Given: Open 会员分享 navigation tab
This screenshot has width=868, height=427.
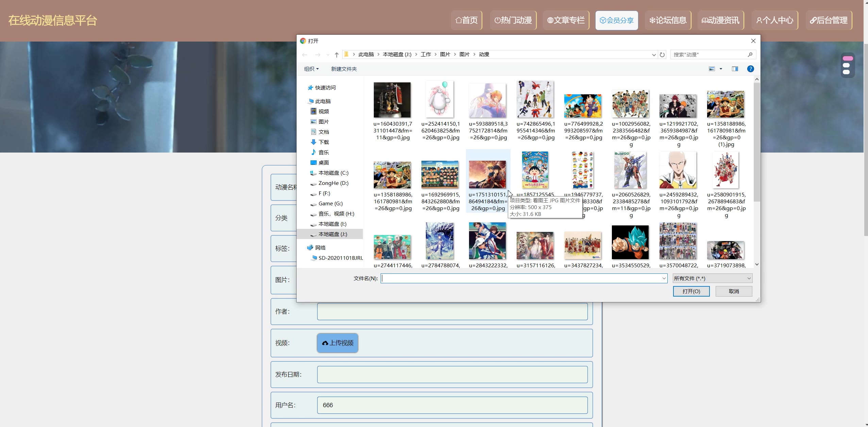Looking at the screenshot, I should 617,20.
